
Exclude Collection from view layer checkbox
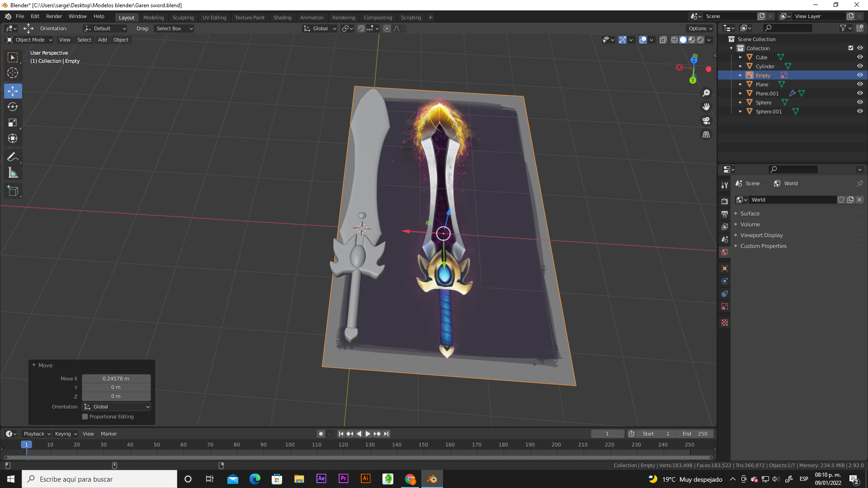[851, 48]
